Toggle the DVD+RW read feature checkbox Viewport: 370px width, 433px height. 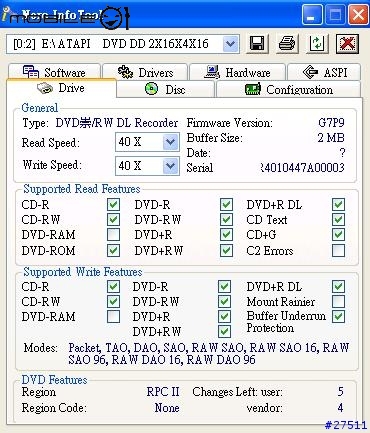coord(226,250)
